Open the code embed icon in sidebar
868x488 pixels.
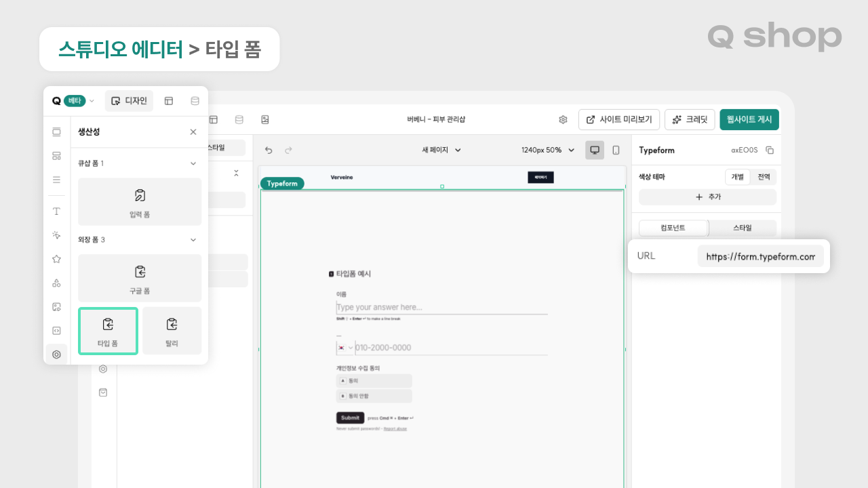pyautogui.click(x=56, y=331)
